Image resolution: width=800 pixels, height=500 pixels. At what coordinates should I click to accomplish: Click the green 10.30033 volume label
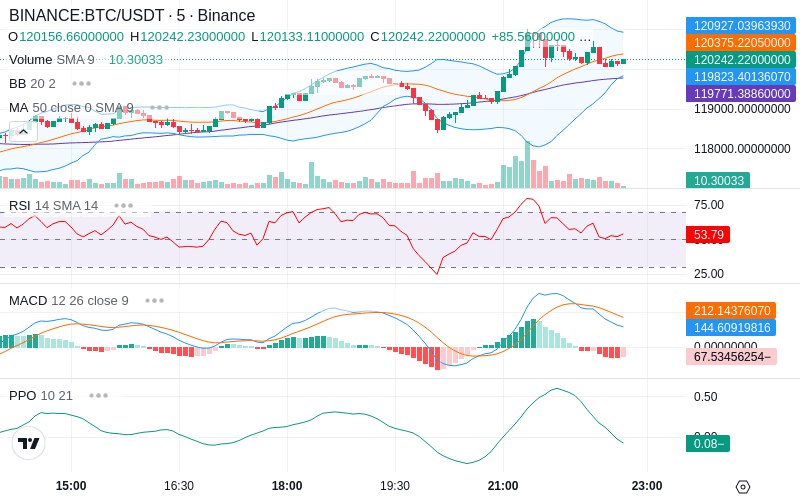pos(718,180)
